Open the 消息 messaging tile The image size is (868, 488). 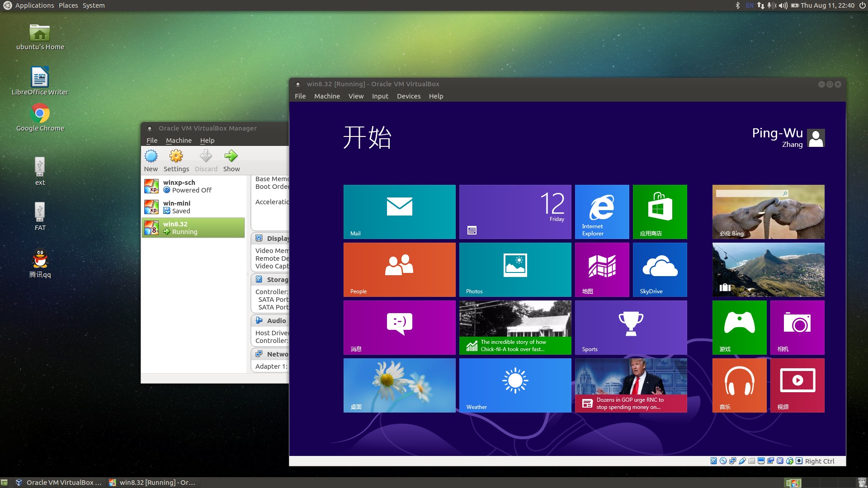399,328
